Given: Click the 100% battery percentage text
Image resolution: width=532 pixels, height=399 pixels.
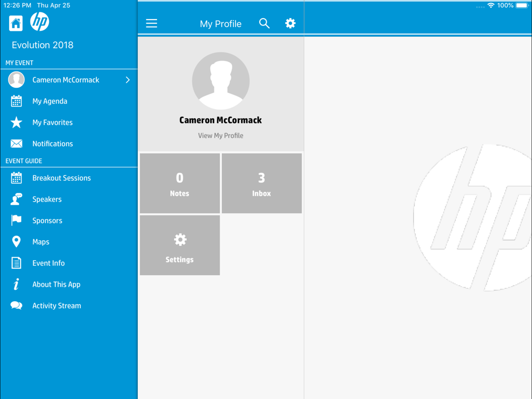Looking at the screenshot, I should [x=505, y=5].
